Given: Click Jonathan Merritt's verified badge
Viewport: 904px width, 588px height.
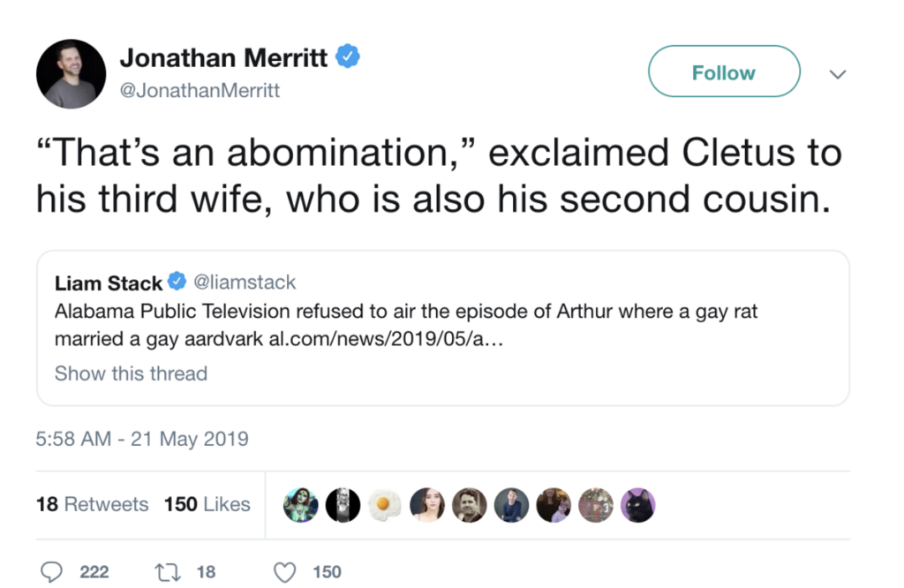Looking at the screenshot, I should tap(348, 56).
